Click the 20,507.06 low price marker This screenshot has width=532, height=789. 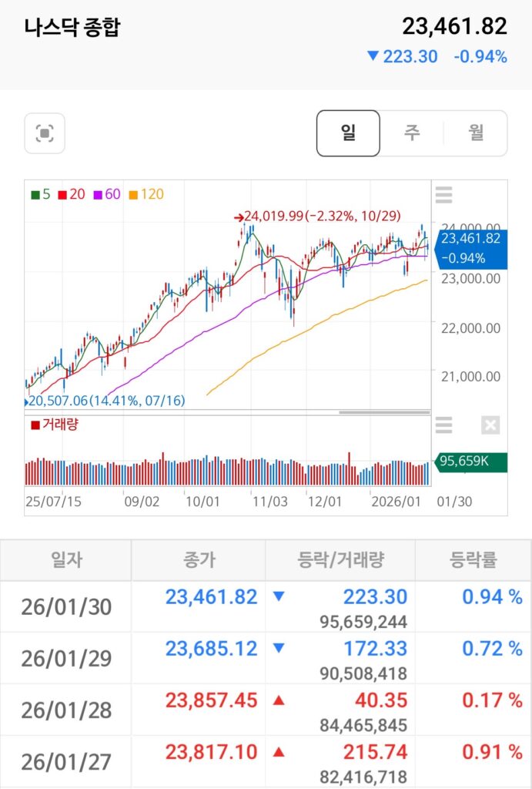[107, 401]
